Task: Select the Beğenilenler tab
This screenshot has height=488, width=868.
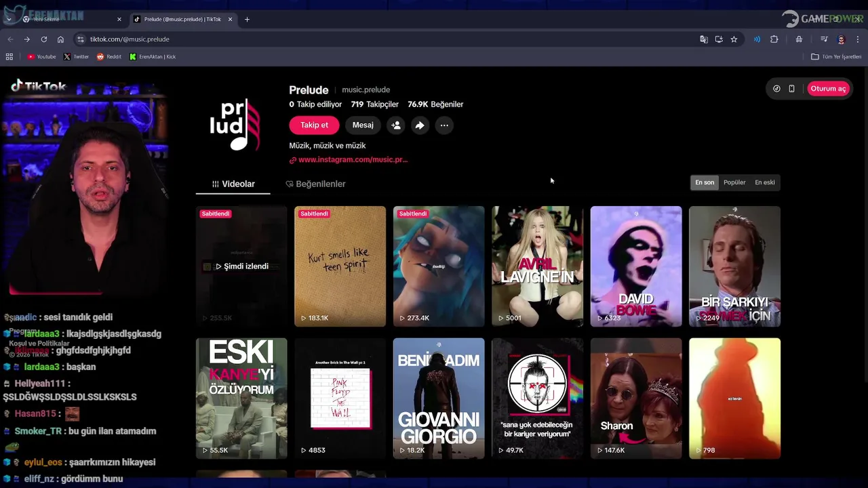Action: point(315,184)
